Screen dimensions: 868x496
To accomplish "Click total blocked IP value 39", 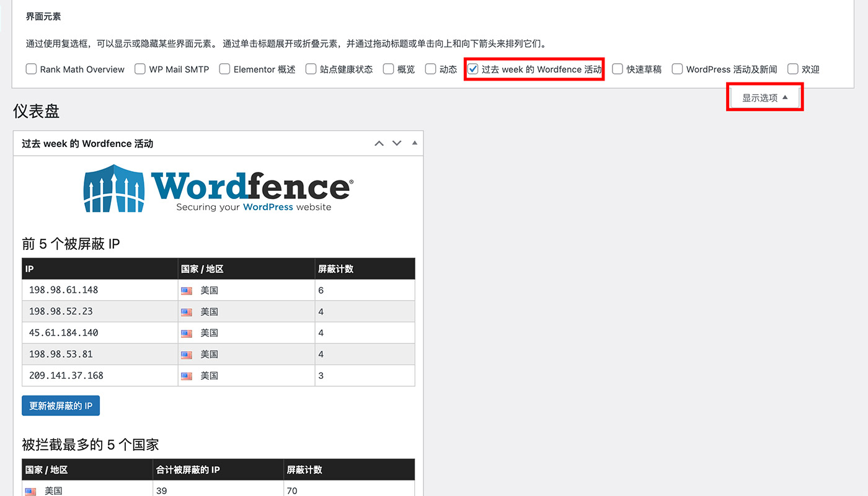I will pos(162,490).
